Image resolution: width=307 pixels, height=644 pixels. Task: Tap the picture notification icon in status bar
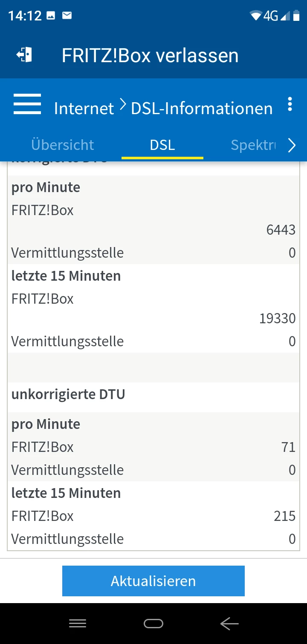click(51, 16)
